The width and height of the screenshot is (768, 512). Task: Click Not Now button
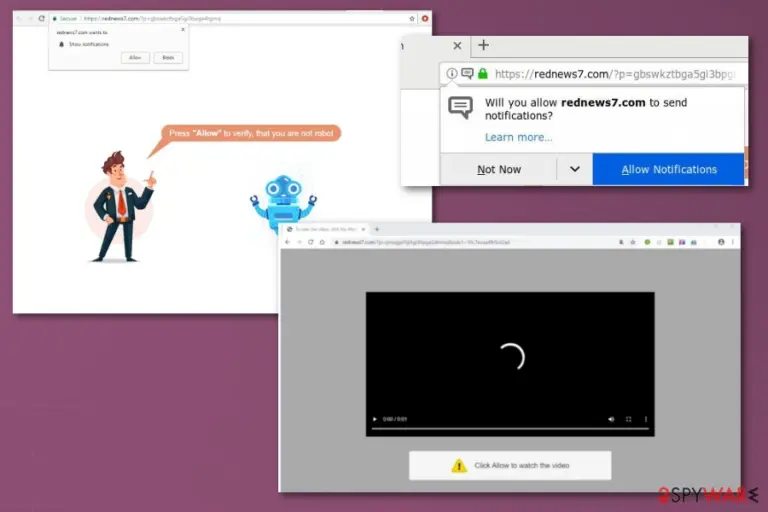499,169
